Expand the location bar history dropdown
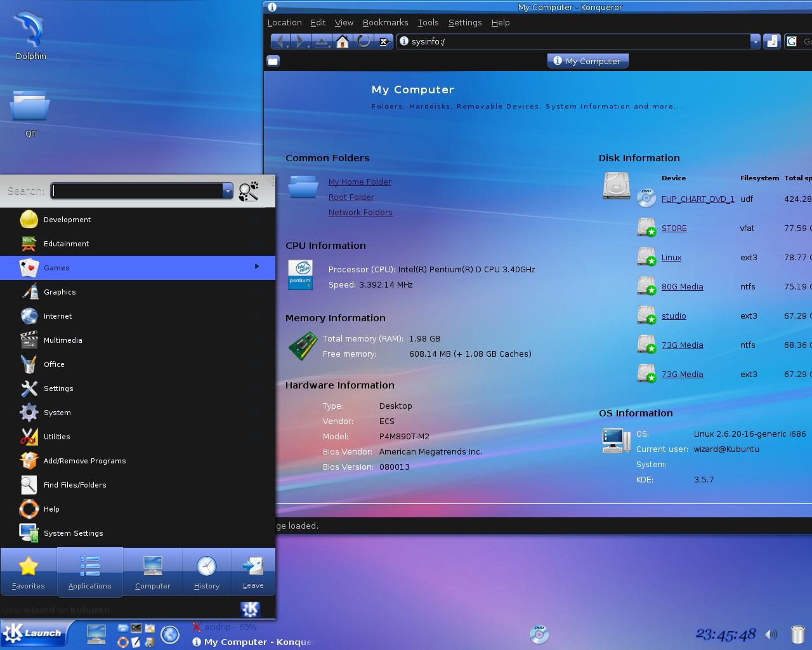 [x=755, y=42]
